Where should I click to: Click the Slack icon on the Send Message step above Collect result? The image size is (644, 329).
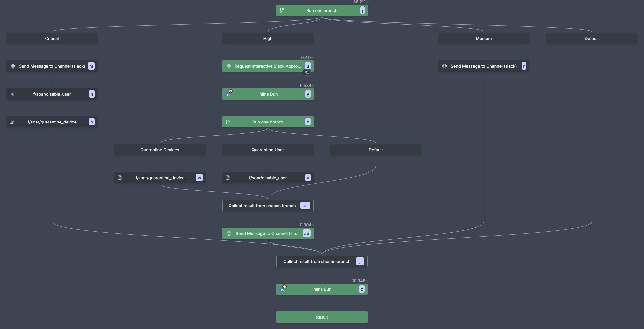tap(229, 233)
